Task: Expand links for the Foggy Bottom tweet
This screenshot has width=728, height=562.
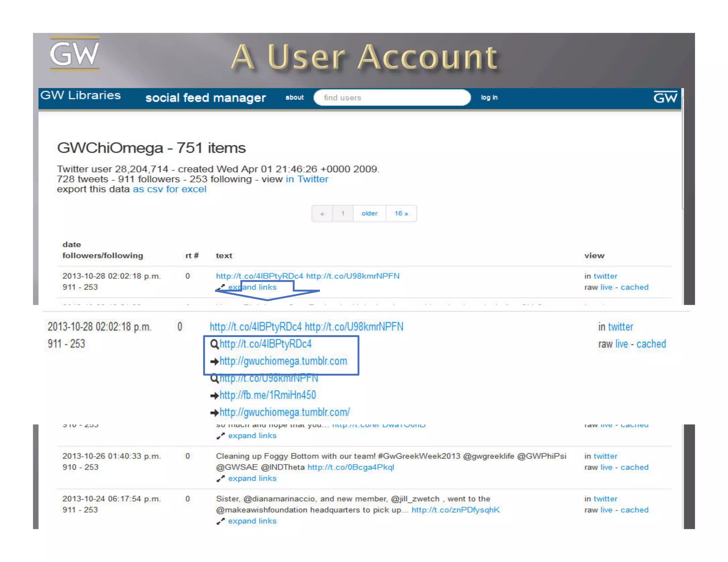Action: [252, 479]
